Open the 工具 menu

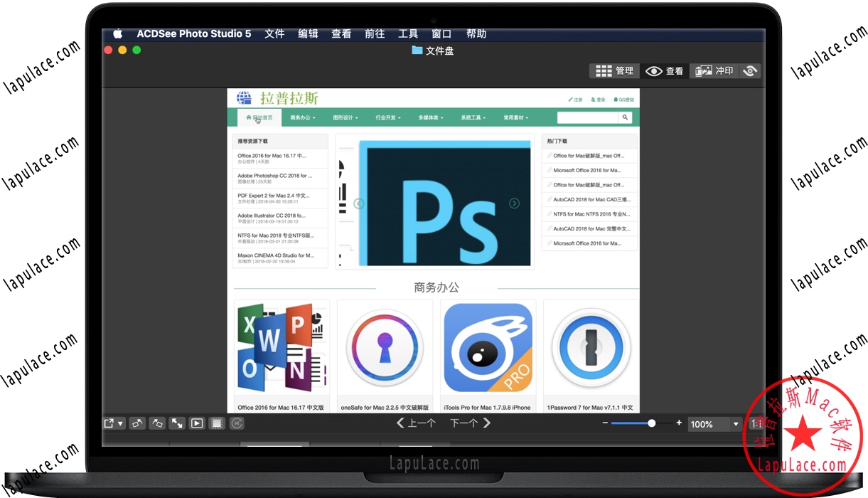pos(408,33)
